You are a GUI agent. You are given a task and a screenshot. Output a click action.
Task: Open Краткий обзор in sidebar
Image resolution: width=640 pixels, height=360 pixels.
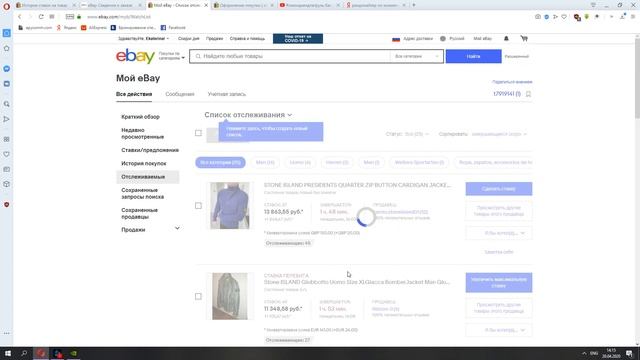[x=140, y=117]
